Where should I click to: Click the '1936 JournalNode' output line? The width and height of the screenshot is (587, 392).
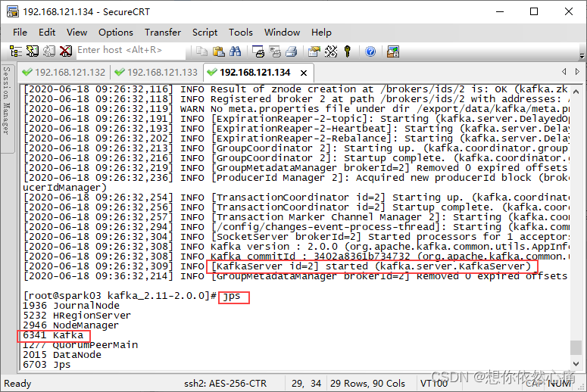[x=71, y=306]
